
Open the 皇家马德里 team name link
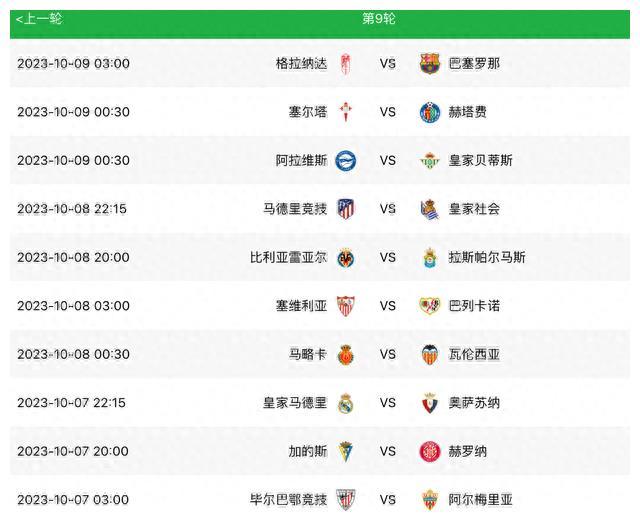click(x=295, y=403)
